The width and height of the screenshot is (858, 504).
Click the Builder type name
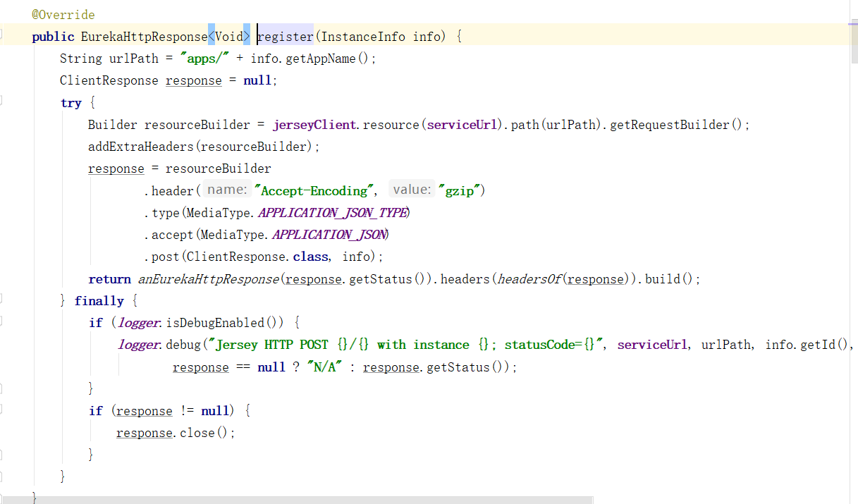click(x=113, y=125)
